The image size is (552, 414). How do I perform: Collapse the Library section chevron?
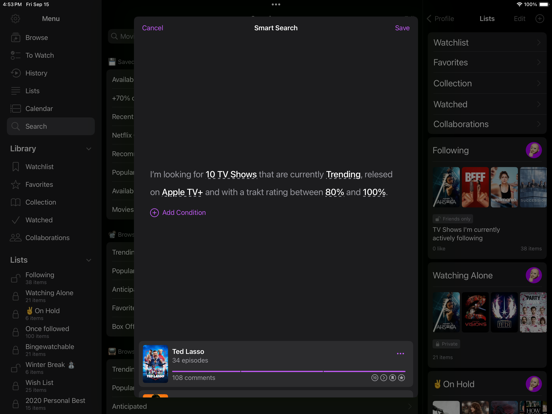[89, 149]
